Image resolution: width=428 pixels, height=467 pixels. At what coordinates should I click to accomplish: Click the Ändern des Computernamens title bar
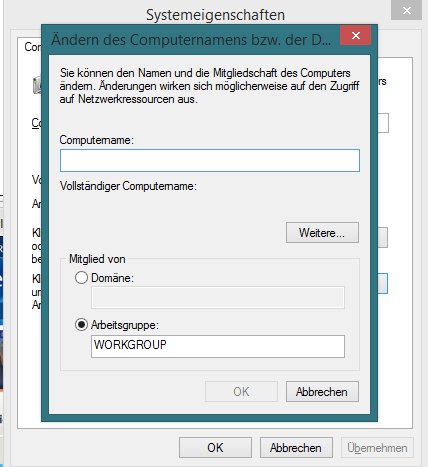pyautogui.click(x=191, y=40)
